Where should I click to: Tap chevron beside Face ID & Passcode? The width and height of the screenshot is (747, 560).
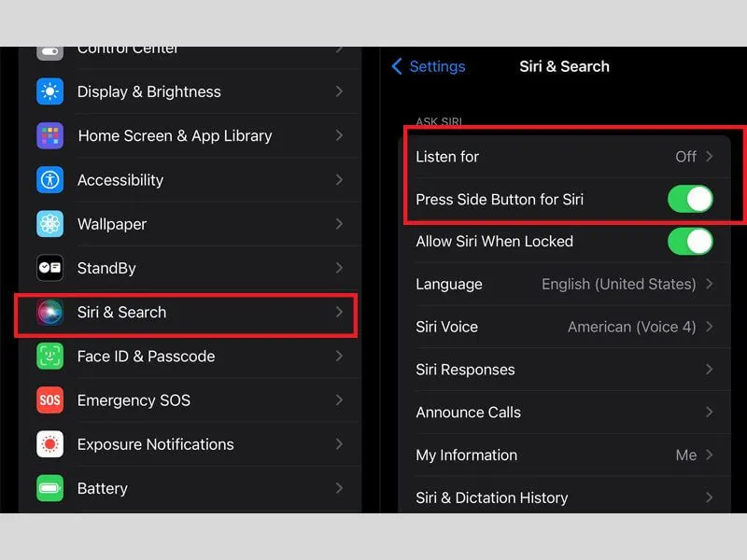click(339, 357)
